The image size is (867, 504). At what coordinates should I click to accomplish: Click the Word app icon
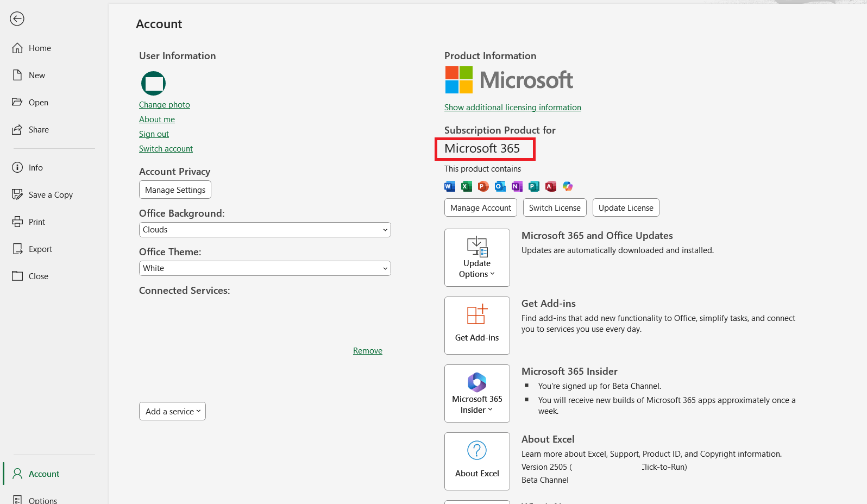[x=450, y=186]
